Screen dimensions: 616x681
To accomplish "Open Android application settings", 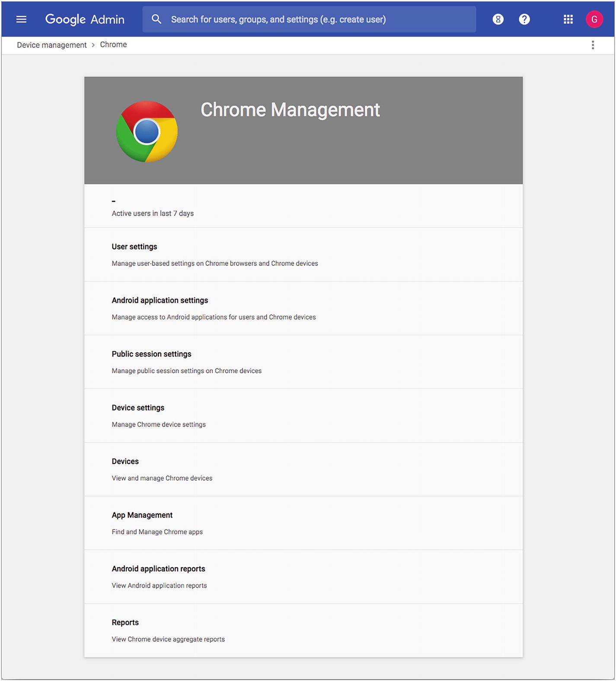I will pos(303,308).
